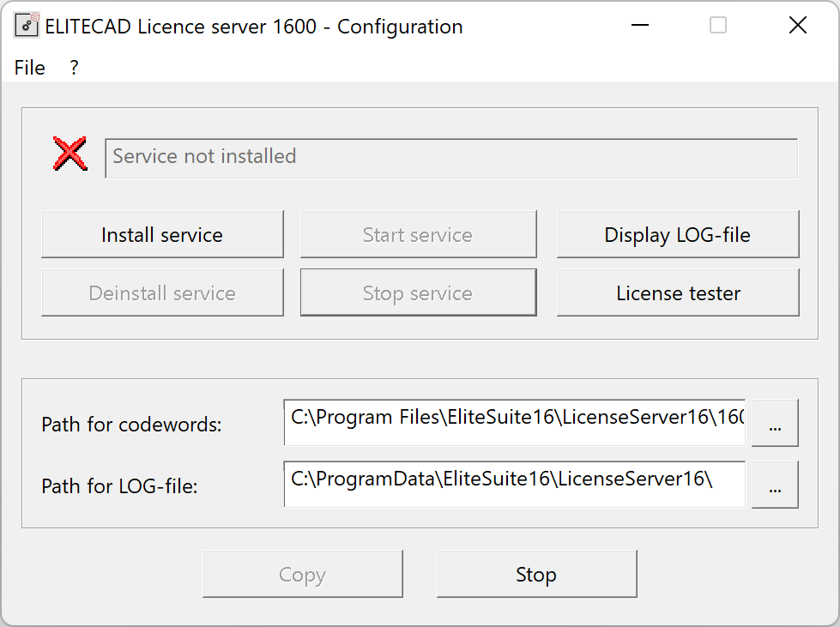
Task: Focus the Path for codewords field
Action: pyautogui.click(x=514, y=423)
